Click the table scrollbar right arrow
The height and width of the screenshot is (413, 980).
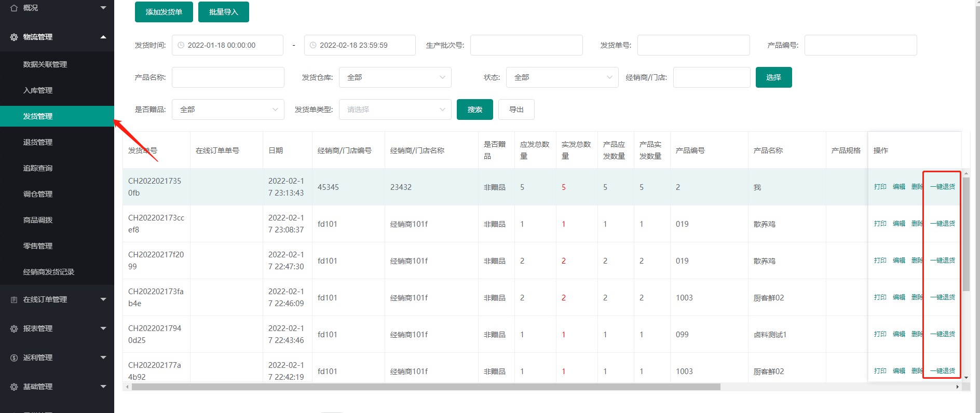point(957,387)
